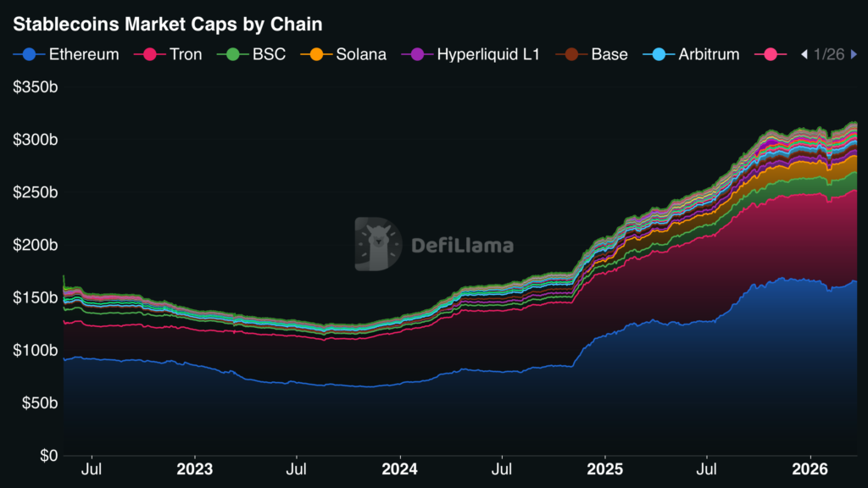Go to previous legend page arrow
868x488 pixels.
coord(804,54)
